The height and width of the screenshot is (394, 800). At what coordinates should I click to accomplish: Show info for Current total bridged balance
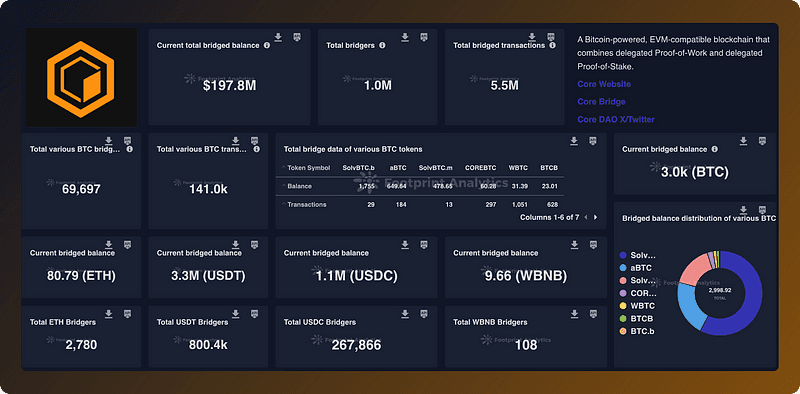click(x=267, y=45)
